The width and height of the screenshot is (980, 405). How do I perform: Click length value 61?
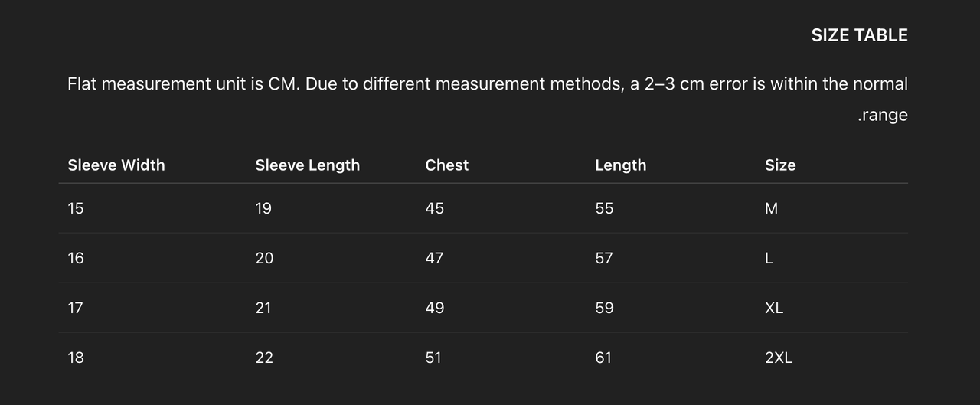pos(603,358)
